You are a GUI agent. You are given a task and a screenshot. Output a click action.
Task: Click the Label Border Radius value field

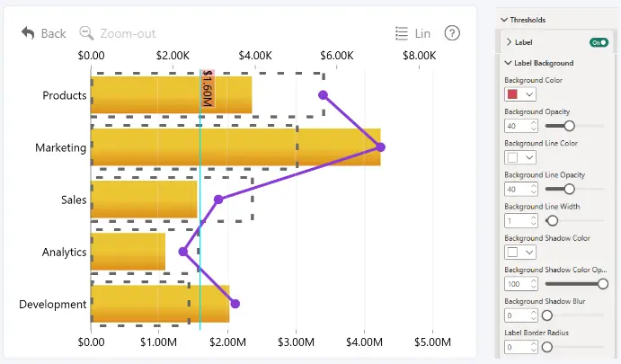pos(521,347)
